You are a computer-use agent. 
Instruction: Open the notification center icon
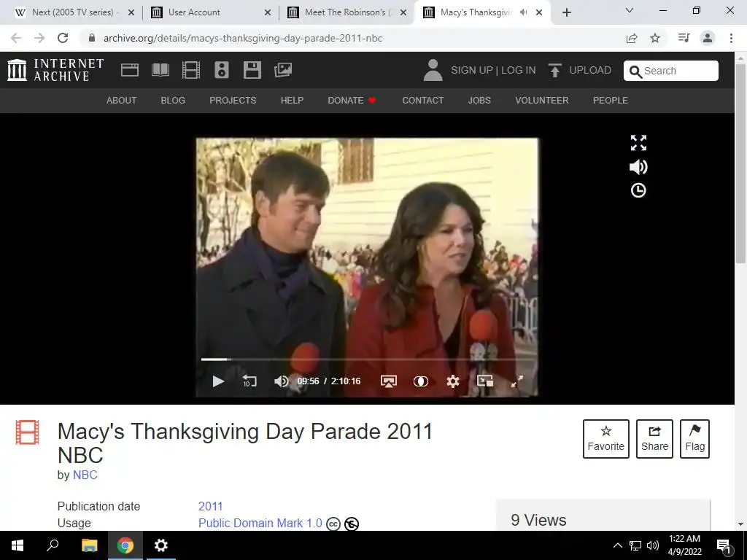pyautogui.click(x=724, y=545)
